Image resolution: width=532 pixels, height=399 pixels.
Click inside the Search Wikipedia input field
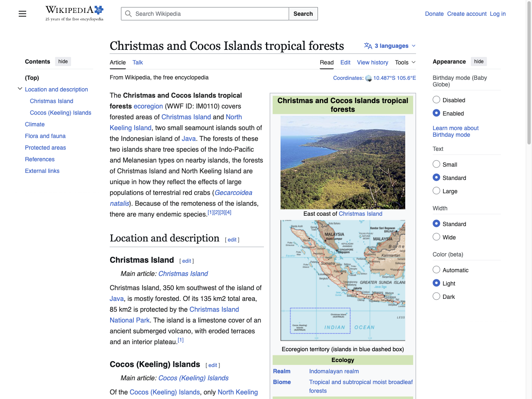(x=204, y=14)
